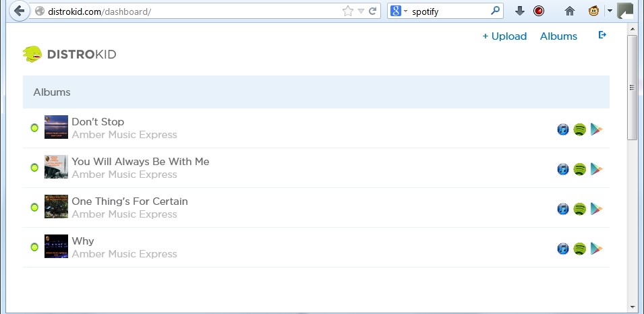Click the address bar showing distrokid.com/dashboard
The width and height of the screenshot is (644, 314).
click(x=189, y=11)
